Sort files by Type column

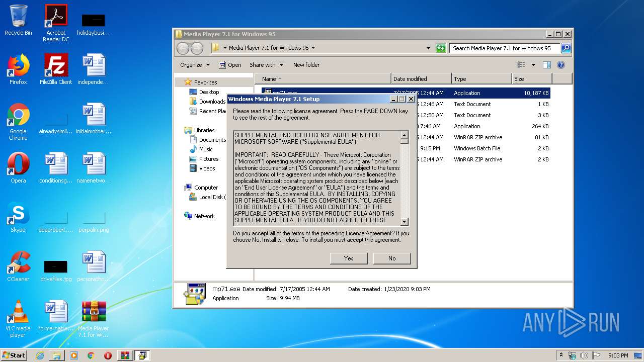pos(481,79)
